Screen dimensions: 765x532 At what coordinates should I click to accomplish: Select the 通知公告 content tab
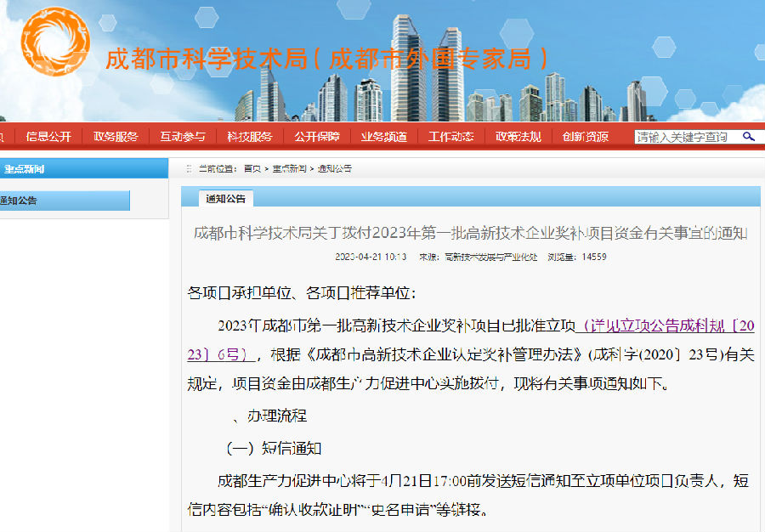[225, 199]
